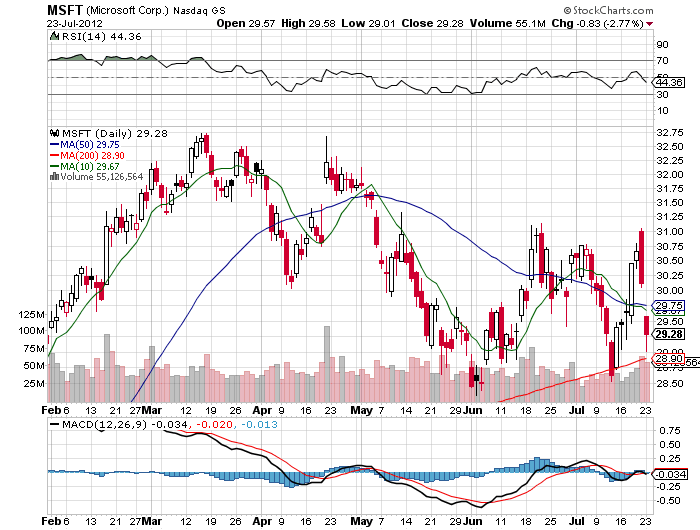Image resolution: width=700 pixels, height=530 pixels.
Task: Click the black MACD line swatch in the legend
Action: (x=54, y=424)
